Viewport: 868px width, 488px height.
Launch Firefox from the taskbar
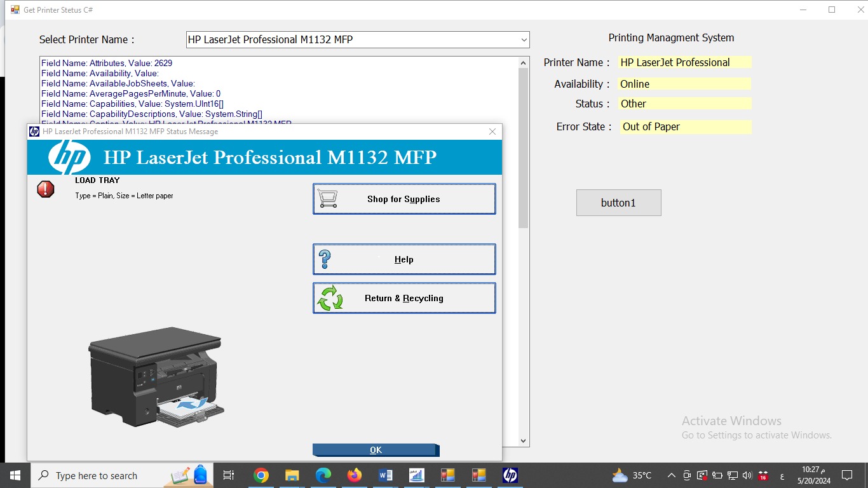click(355, 475)
